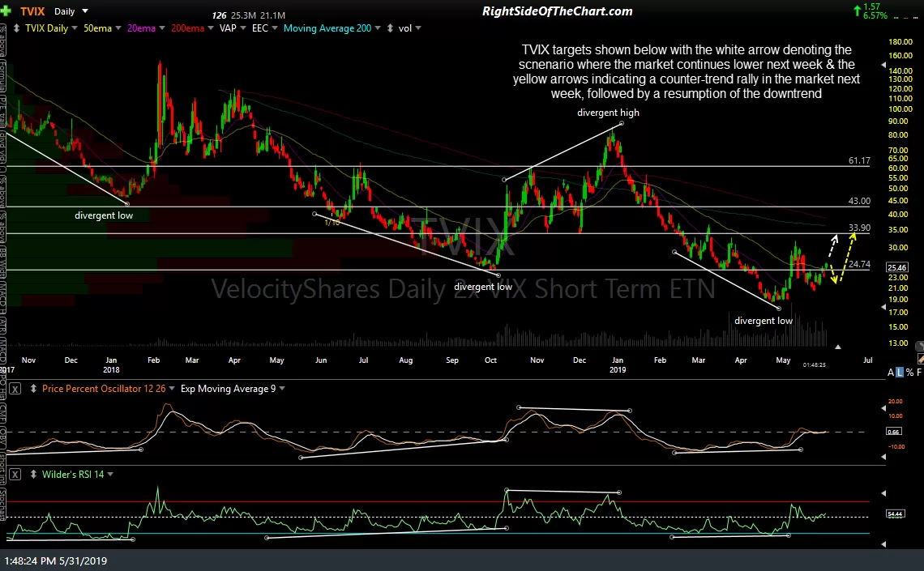924x571 pixels.
Task: Click the TVIX Daily plot label
Action: [46, 28]
